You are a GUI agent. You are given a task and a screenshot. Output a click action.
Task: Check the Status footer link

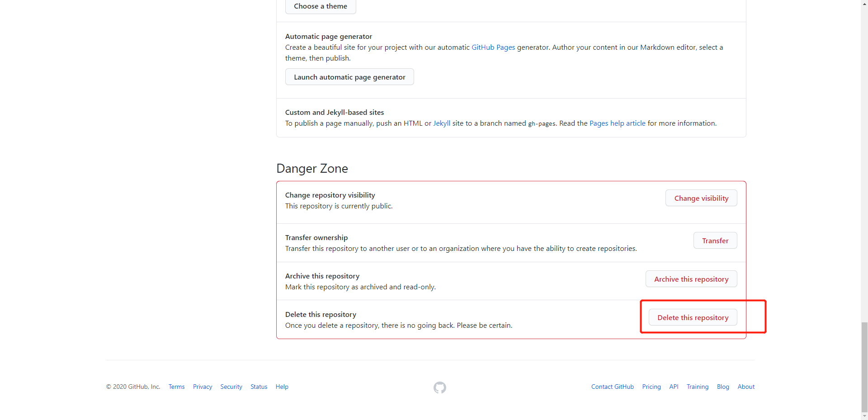pos(259,387)
